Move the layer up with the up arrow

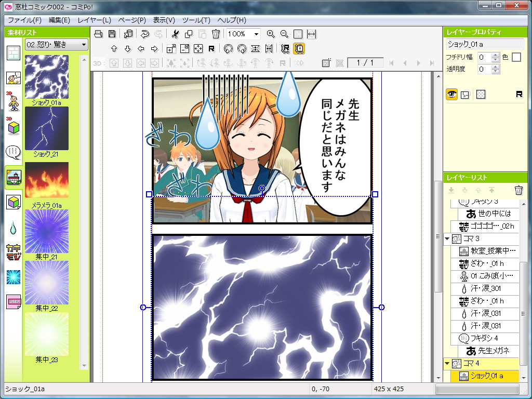[x=114, y=48]
